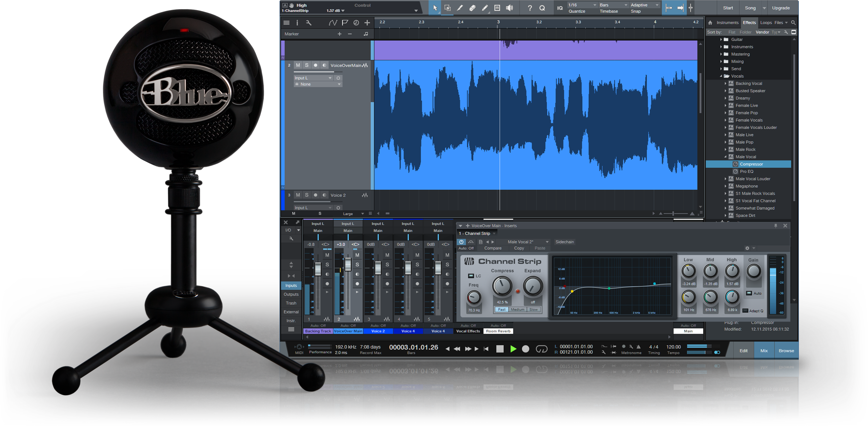The height and width of the screenshot is (426, 868).
Task: Switch to the Instruments tab in the browser
Action: [728, 23]
